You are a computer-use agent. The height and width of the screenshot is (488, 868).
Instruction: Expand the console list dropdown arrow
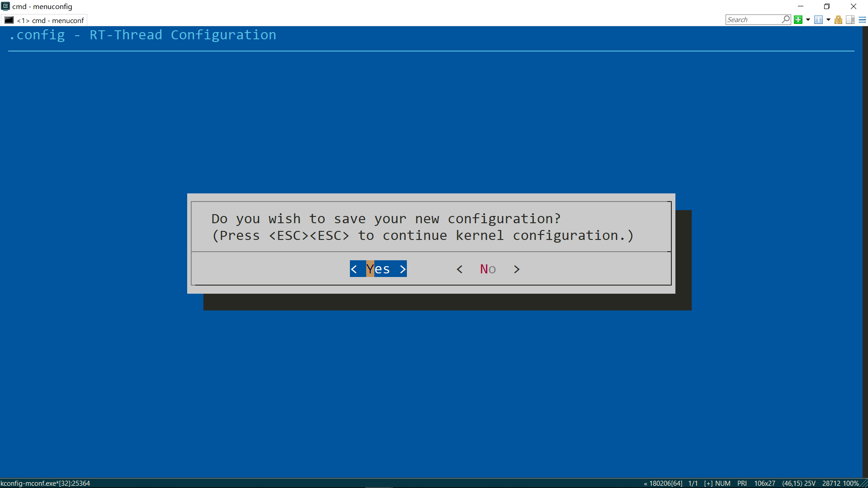tap(828, 19)
